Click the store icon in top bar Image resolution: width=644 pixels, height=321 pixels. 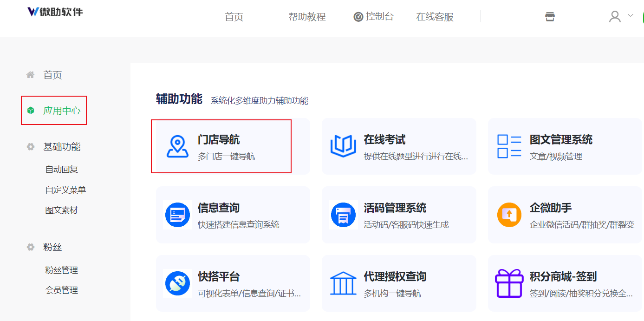click(x=550, y=17)
